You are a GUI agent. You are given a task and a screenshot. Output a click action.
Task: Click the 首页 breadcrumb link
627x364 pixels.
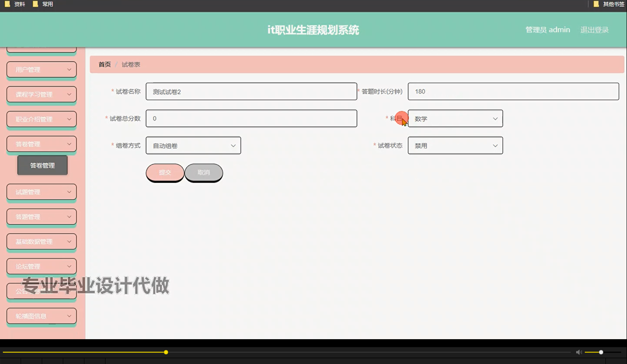tap(104, 65)
